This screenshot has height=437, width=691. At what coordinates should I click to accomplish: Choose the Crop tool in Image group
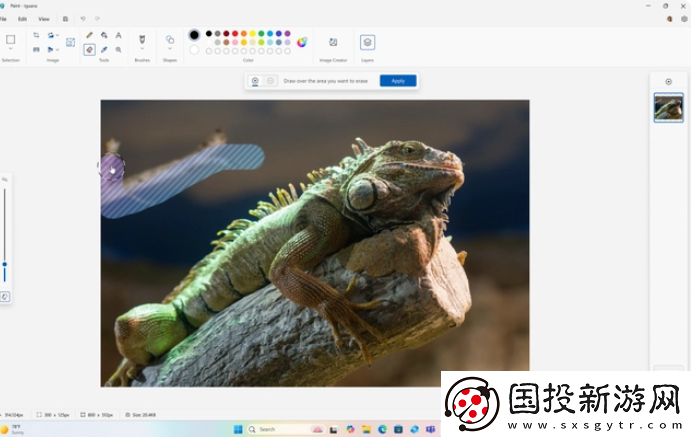pos(36,35)
